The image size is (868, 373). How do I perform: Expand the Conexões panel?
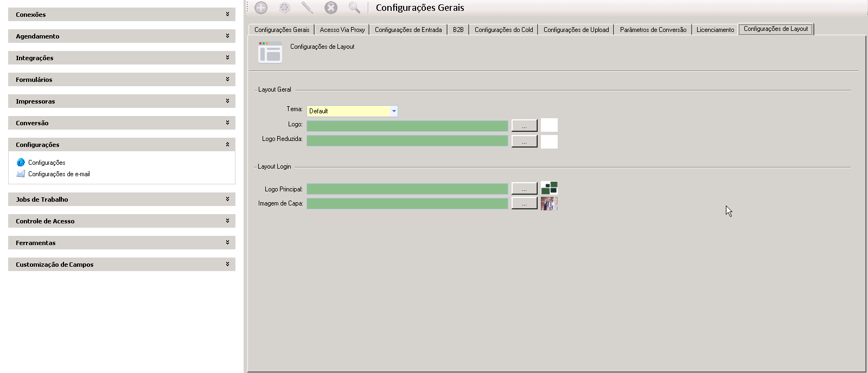point(122,14)
